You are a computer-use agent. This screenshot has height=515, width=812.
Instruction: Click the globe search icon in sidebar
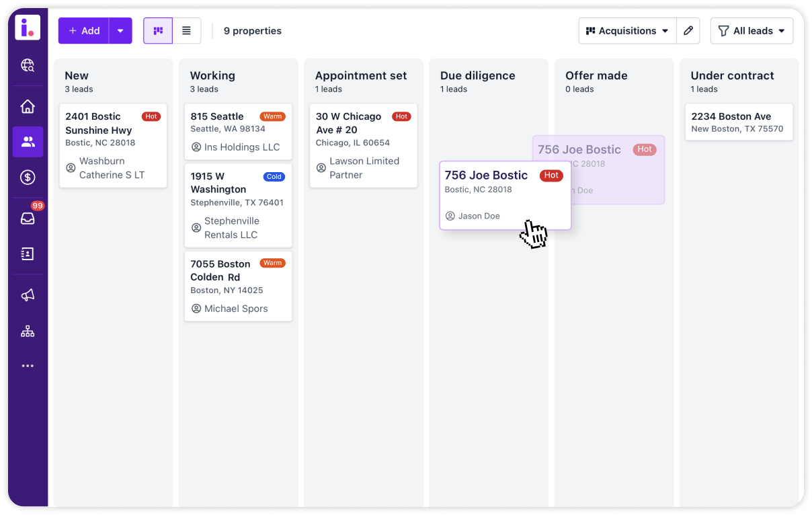[x=28, y=65]
